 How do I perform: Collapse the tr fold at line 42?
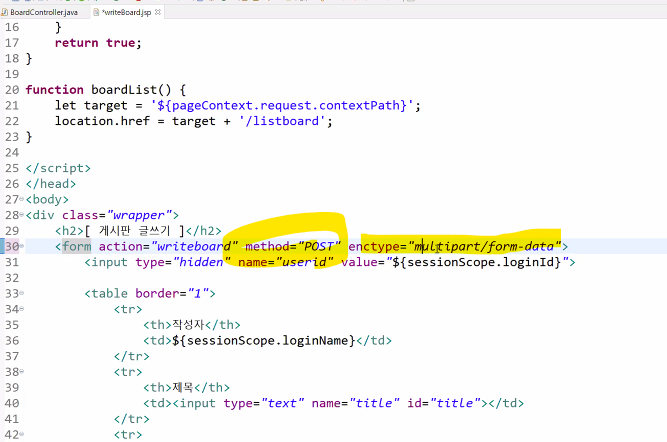[22, 434]
